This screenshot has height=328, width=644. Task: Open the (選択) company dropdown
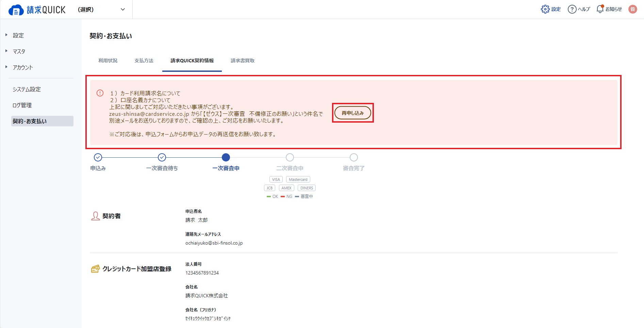[102, 10]
